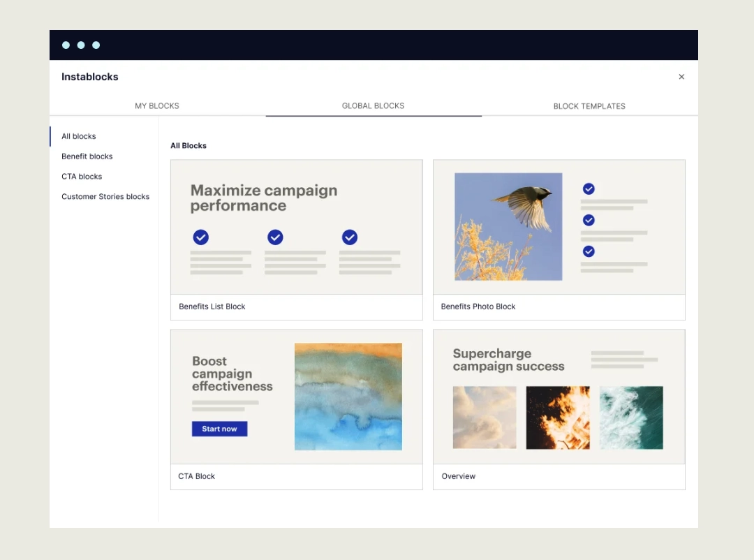This screenshot has height=560, width=754.
Task: Click the Start now button
Action: 219,429
